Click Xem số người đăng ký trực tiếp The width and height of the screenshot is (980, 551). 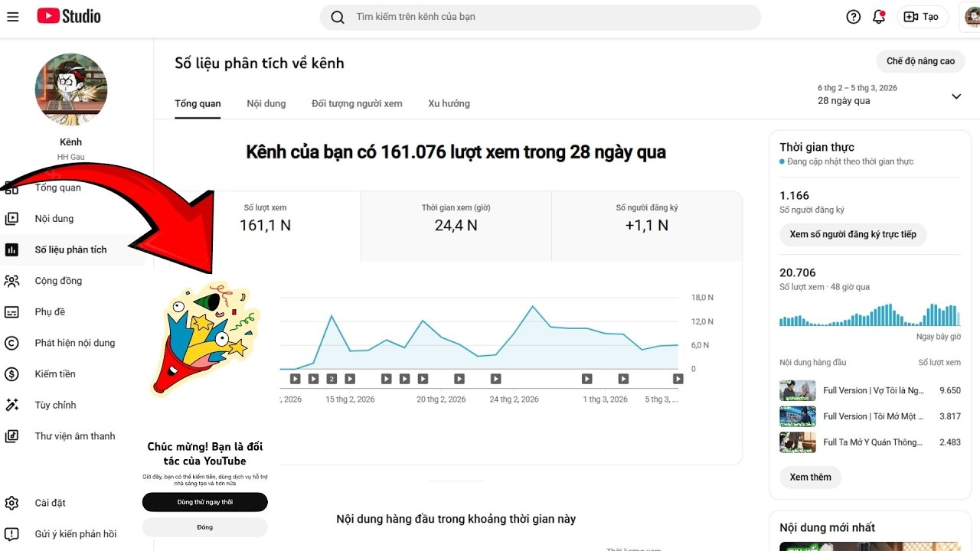coord(852,234)
